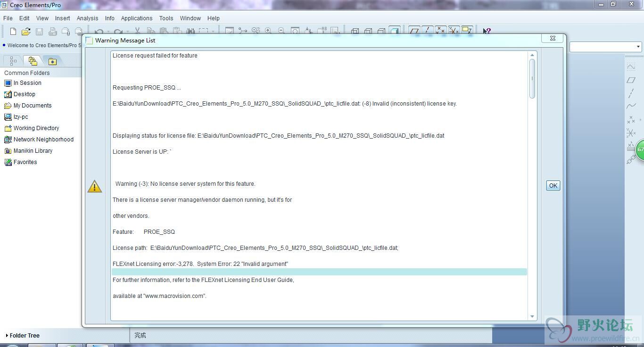This screenshot has width=644, height=347.
Task: Open the View menu
Action: (x=42, y=18)
